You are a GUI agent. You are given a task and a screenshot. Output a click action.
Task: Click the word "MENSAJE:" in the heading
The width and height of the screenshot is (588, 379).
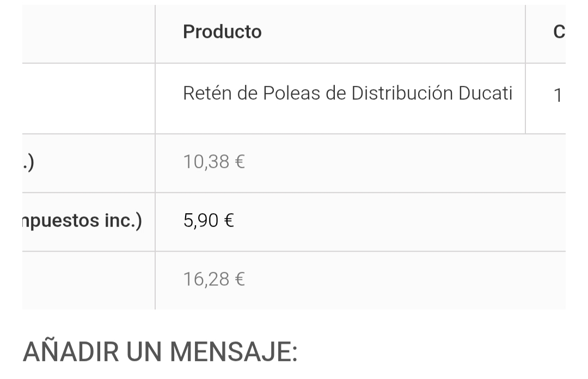(234, 352)
